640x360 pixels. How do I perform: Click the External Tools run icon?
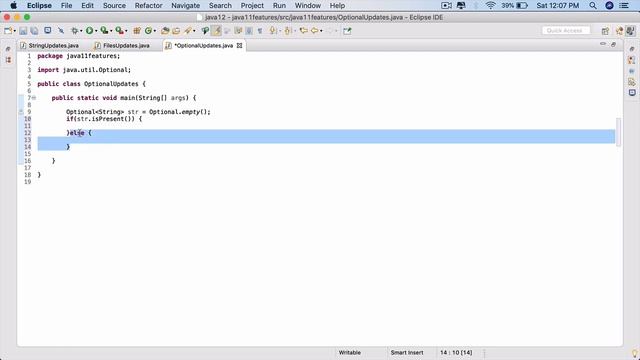click(x=119, y=31)
